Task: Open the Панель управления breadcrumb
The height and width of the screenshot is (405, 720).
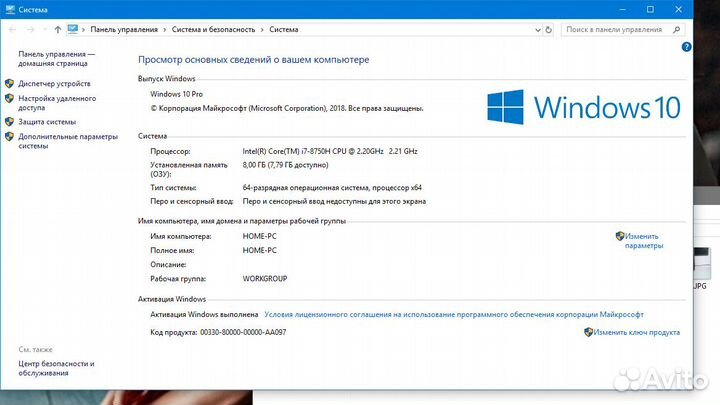Action: coord(124,29)
